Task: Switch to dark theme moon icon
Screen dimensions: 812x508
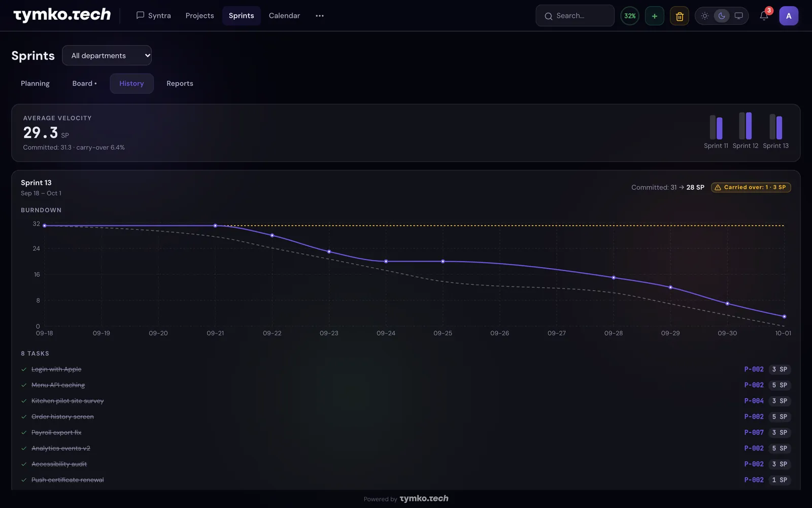Action: 722,16
